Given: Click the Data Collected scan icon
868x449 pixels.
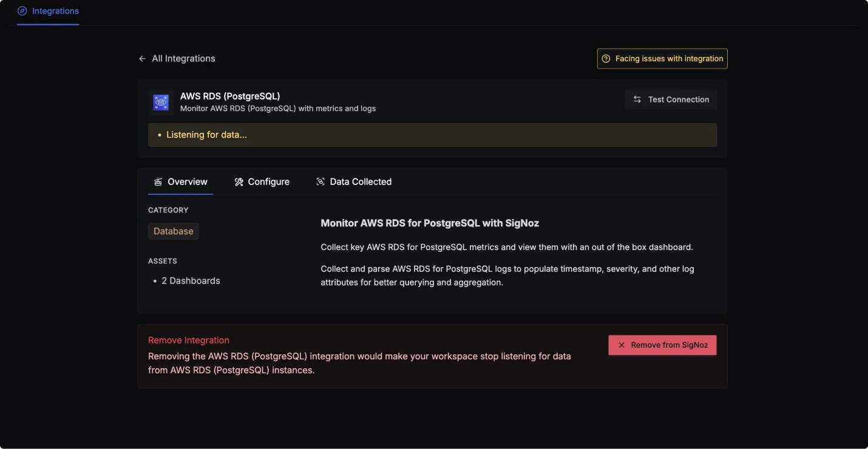Looking at the screenshot, I should tap(320, 182).
